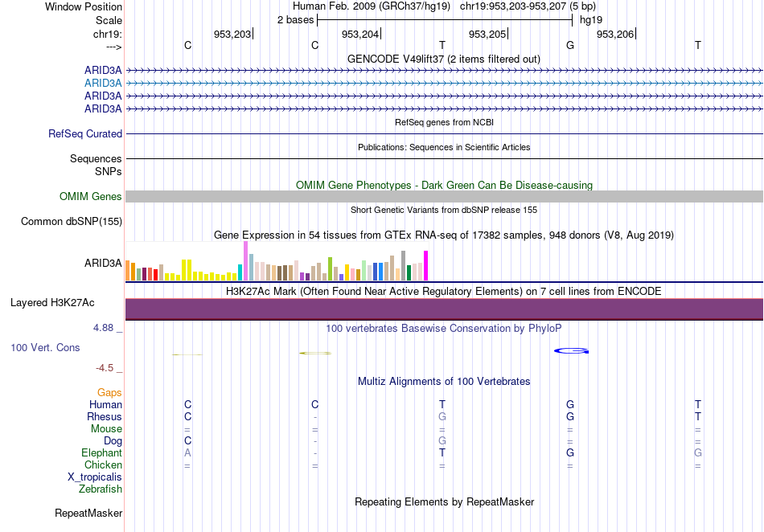This screenshot has width=764, height=532.
Task: Click the Sequences track label
Action: pos(96,158)
